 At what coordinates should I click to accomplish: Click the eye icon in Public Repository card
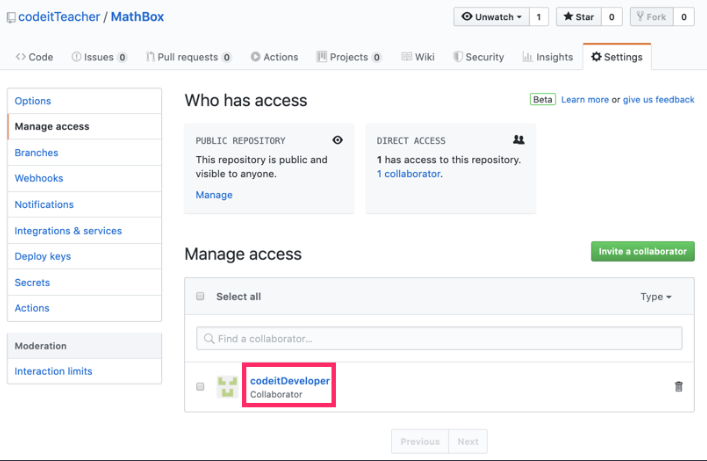point(337,140)
